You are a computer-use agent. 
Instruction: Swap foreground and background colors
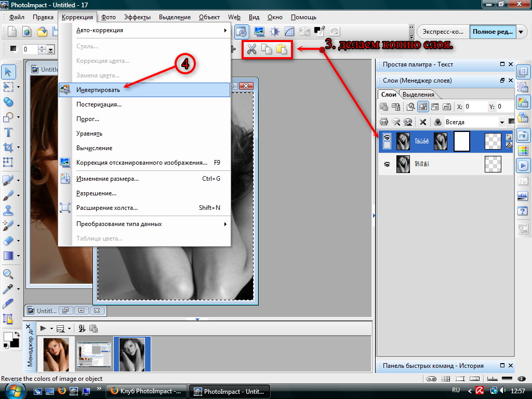pos(16,335)
